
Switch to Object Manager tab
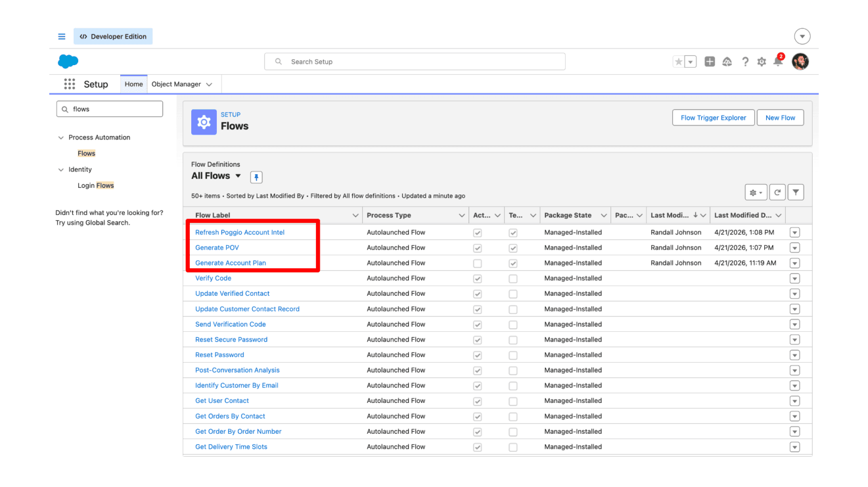point(176,84)
